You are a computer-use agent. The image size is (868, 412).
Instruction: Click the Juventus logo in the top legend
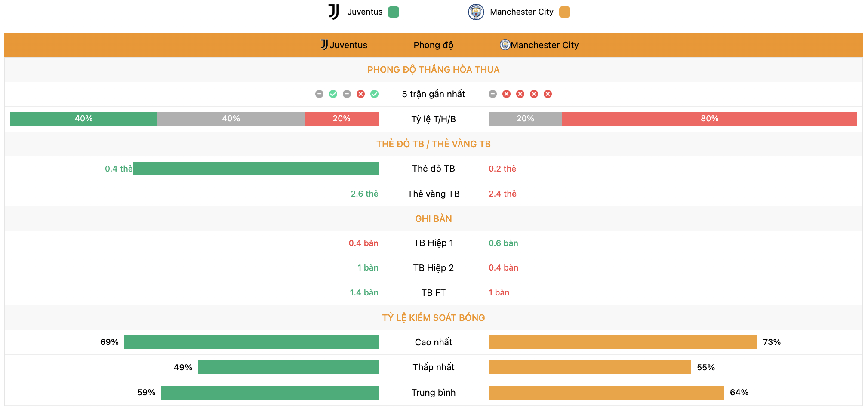[x=334, y=12]
